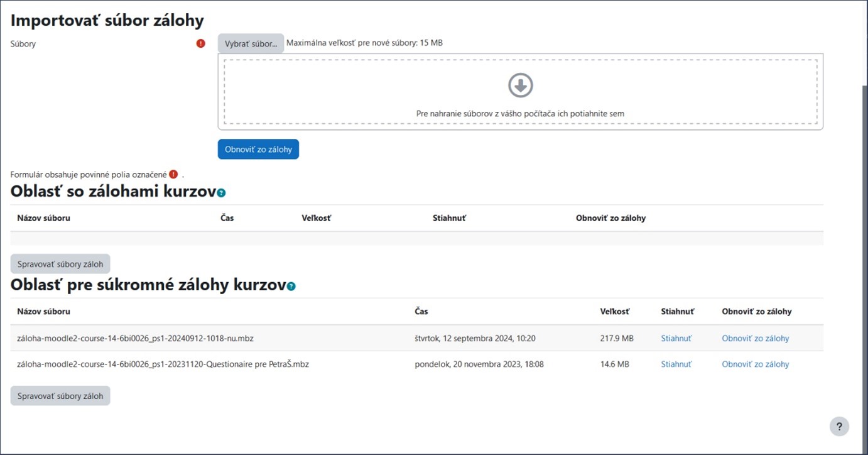Viewport: 868px width, 455px height.
Task: Select the 20240912-1018-nu.mbz file name
Action: [x=135, y=338]
